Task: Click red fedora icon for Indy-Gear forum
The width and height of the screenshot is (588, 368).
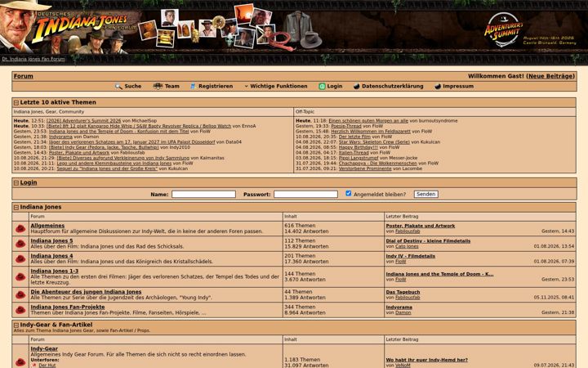Action: pyautogui.click(x=20, y=362)
